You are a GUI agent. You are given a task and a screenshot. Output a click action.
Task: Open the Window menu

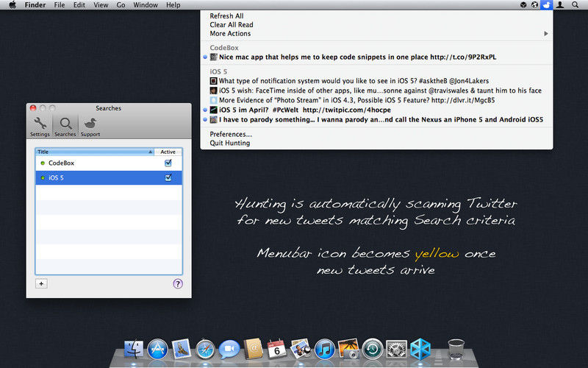pyautogui.click(x=146, y=5)
